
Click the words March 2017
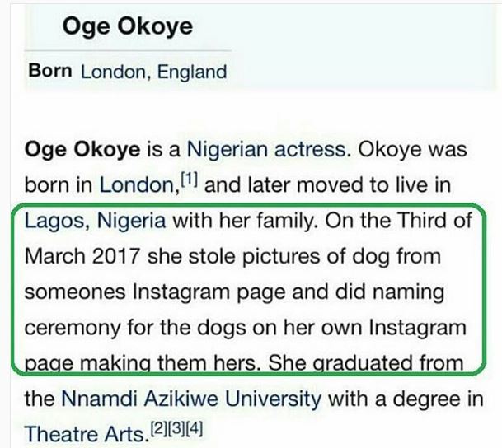(85, 257)
